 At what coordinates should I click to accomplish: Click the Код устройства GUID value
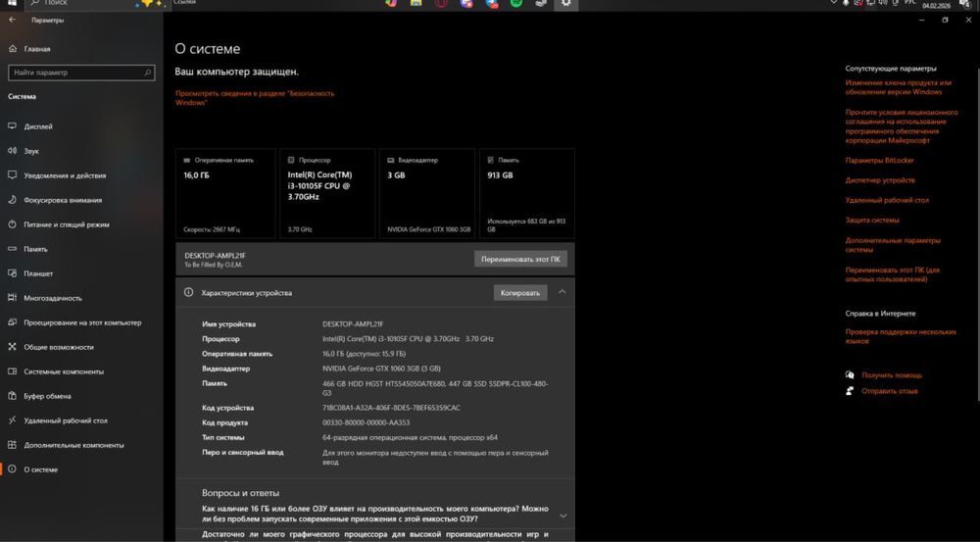391,408
